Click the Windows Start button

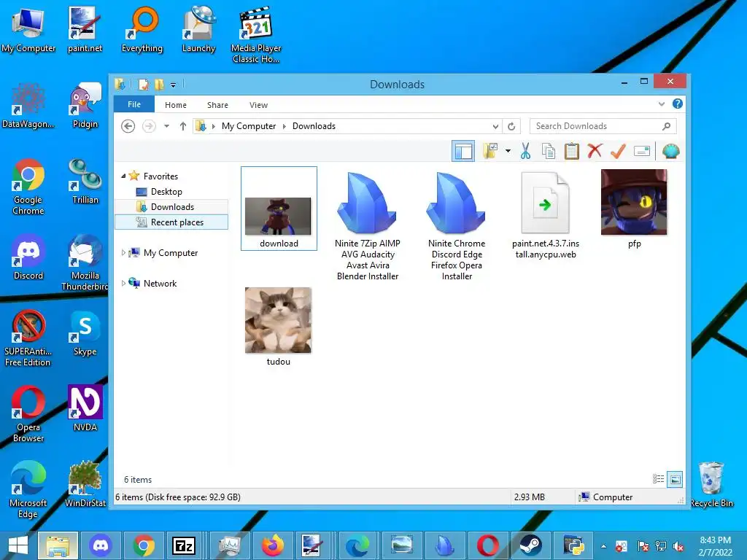(18, 545)
